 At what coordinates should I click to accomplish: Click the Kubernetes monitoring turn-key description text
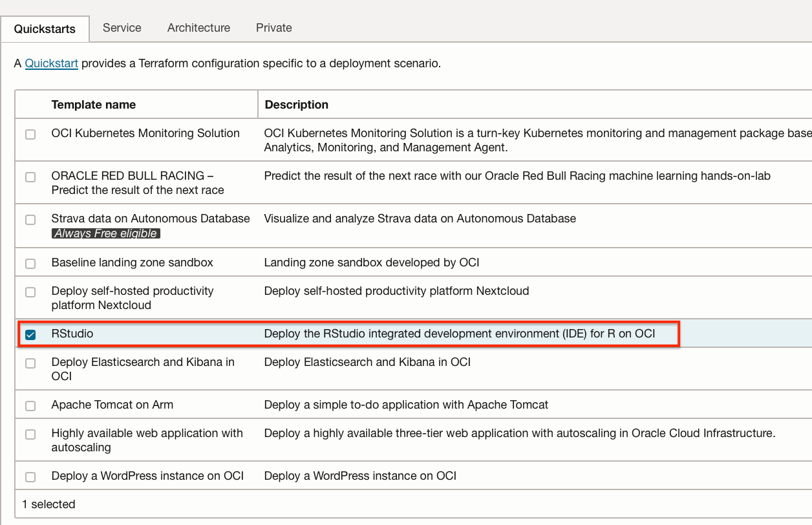pos(538,140)
